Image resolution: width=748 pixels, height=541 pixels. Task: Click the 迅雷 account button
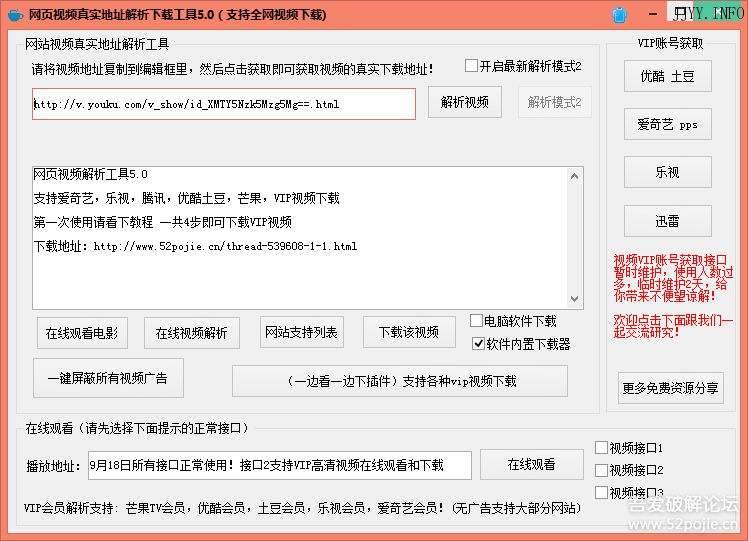point(667,221)
